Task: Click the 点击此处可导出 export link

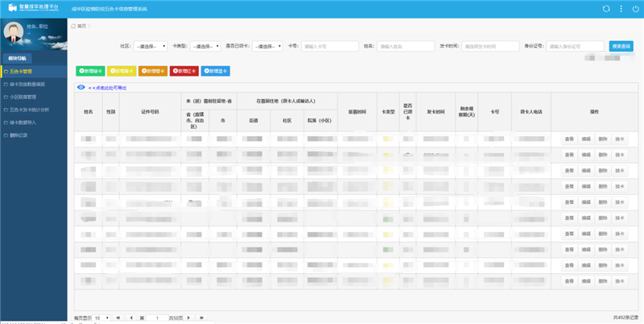Action: click(x=107, y=87)
